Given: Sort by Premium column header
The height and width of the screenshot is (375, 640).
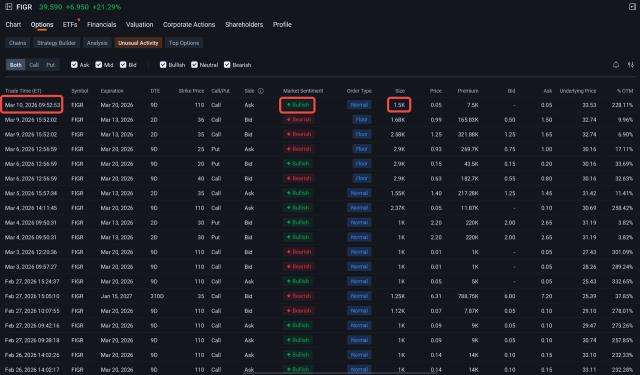Looking at the screenshot, I should (468, 91).
